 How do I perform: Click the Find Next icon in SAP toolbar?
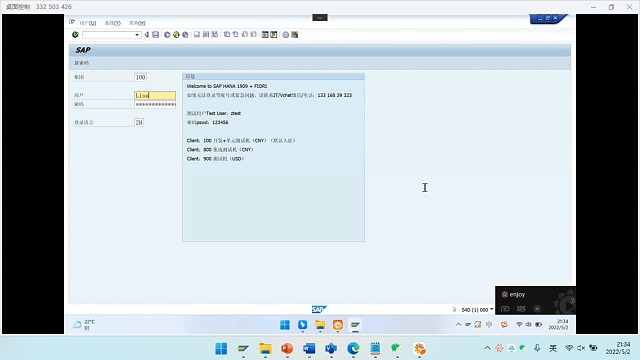click(215, 35)
